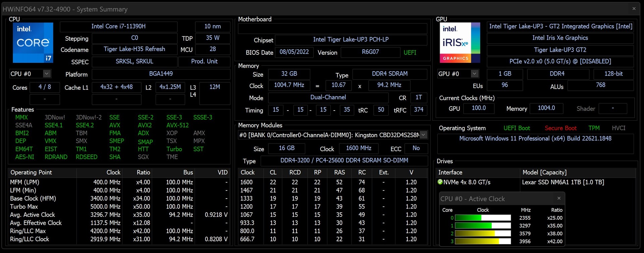This screenshot has width=644, height=253.
Task: Click the TPM indicator
Action: coord(594,128)
